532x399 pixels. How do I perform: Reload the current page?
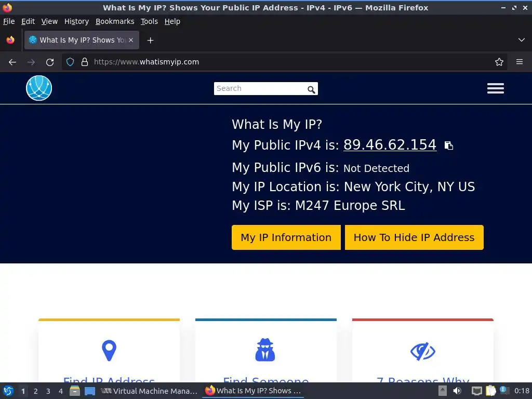pos(50,62)
